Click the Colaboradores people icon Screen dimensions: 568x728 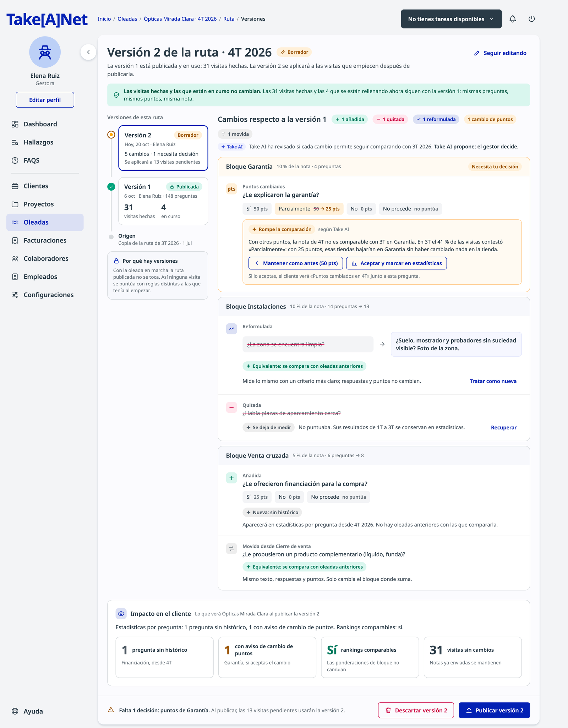pyautogui.click(x=15, y=258)
